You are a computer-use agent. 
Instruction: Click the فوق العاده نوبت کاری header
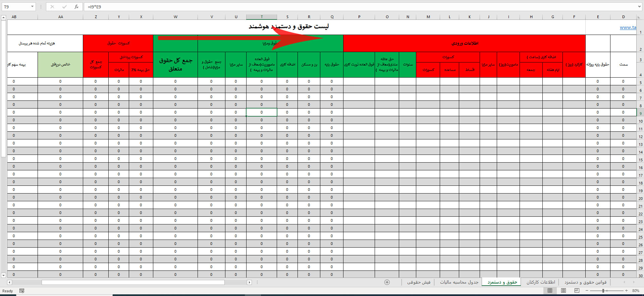[359, 65]
